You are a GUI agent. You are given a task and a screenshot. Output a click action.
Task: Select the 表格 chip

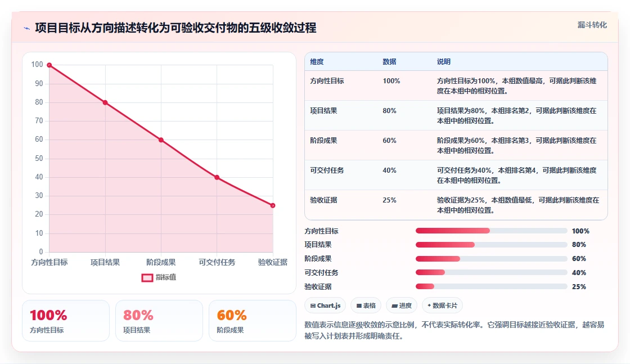click(366, 305)
